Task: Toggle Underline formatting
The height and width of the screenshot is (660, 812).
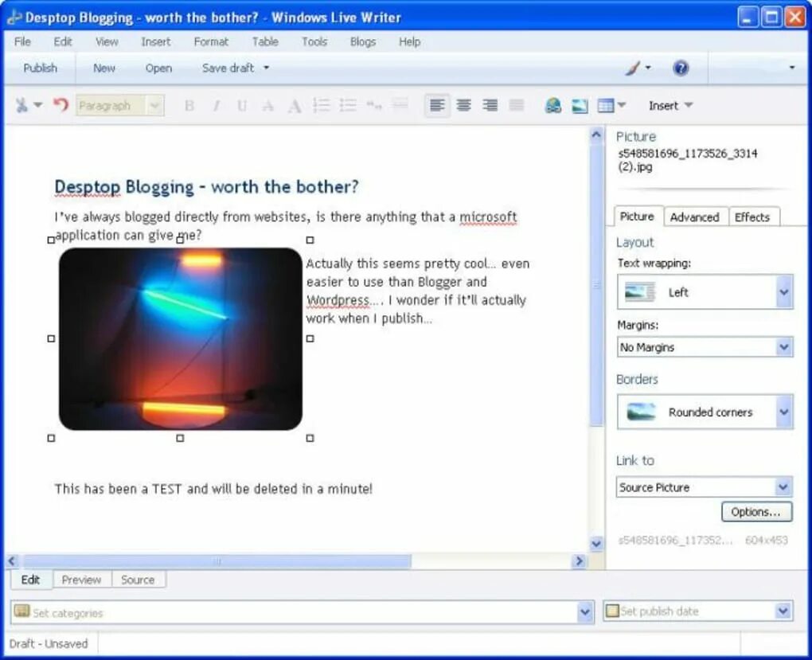Action: (242, 106)
